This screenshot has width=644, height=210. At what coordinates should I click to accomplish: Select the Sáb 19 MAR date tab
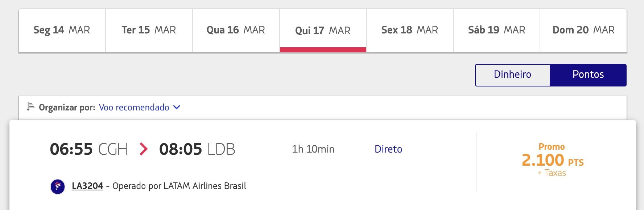(497, 31)
